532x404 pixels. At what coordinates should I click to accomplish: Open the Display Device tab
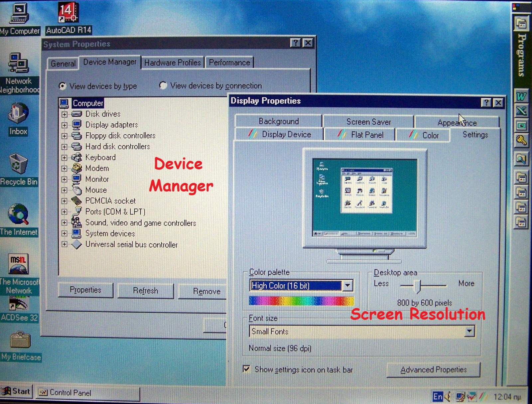tap(279, 134)
